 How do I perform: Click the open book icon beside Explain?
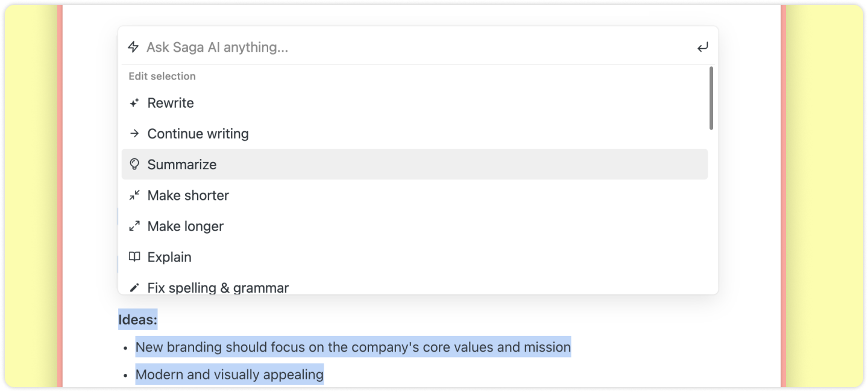click(134, 257)
